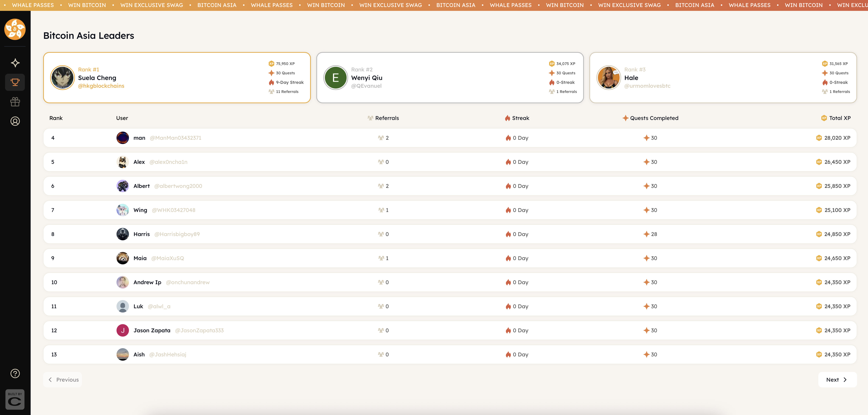Click the Bitcoin Asia flower logo
This screenshot has height=415, width=868.
pyautogui.click(x=15, y=29)
